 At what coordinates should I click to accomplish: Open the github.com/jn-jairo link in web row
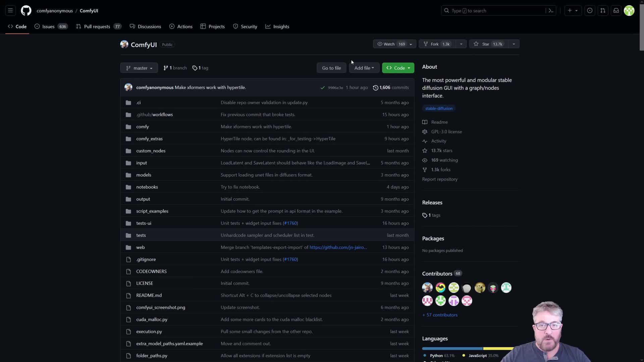[x=338, y=247]
